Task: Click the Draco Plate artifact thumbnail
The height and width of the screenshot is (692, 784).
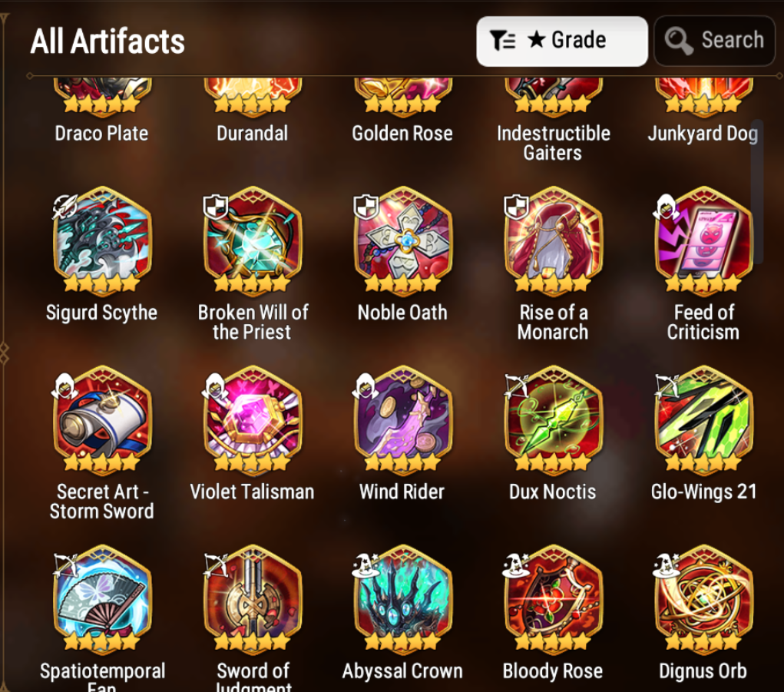Action: (102, 96)
